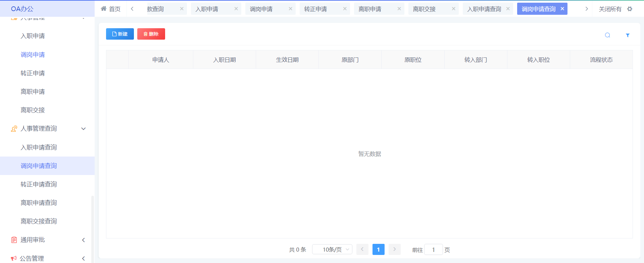Open the 10条/页 page size dropdown

(x=332, y=250)
